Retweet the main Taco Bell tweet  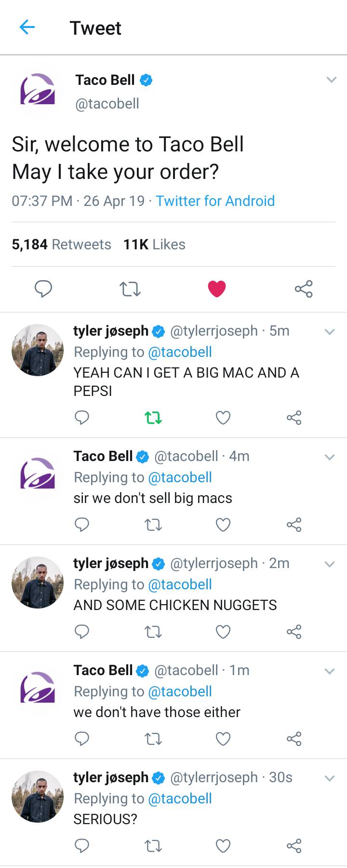129,289
